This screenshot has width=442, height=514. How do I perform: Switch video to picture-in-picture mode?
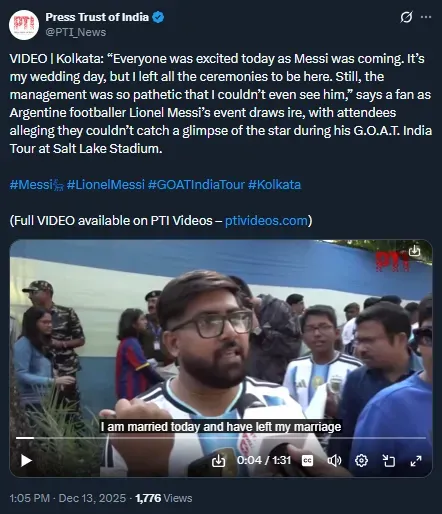click(x=389, y=461)
